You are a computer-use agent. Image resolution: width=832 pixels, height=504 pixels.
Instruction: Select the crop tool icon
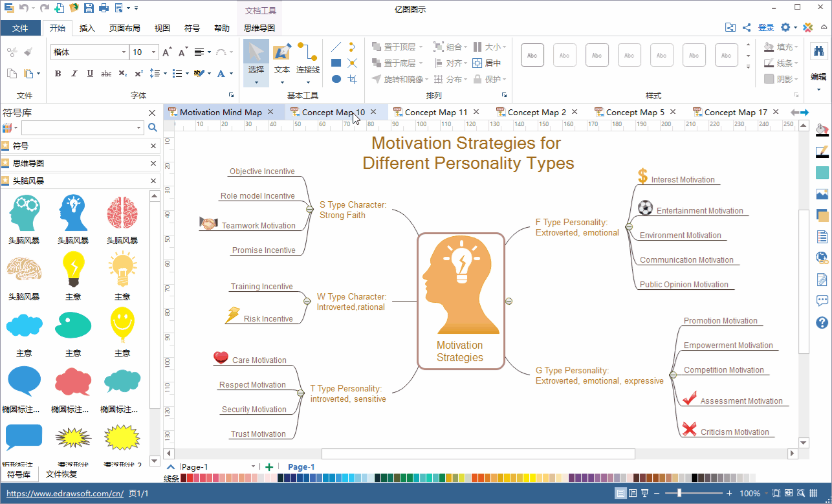353,79
